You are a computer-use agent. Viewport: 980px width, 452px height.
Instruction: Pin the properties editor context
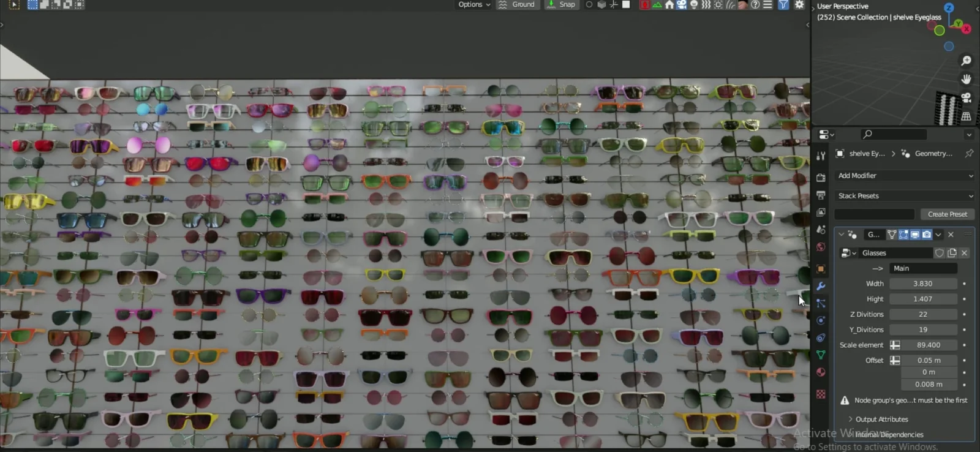[x=968, y=154]
